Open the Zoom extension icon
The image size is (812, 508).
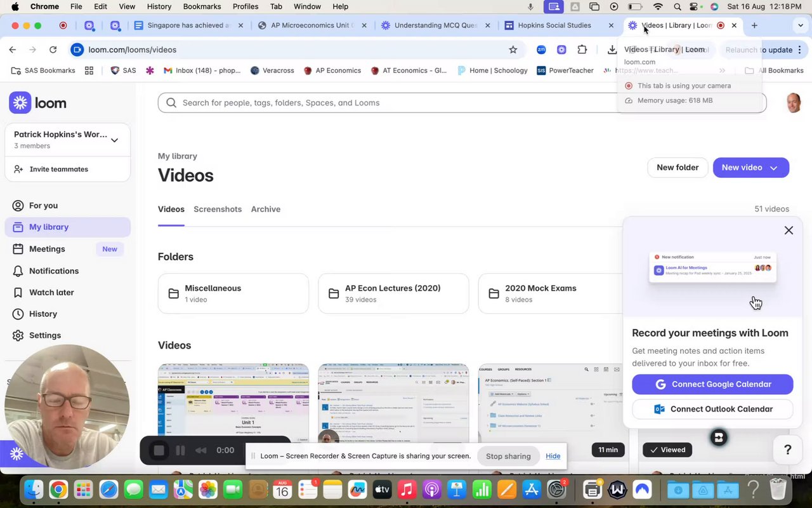tap(541, 50)
